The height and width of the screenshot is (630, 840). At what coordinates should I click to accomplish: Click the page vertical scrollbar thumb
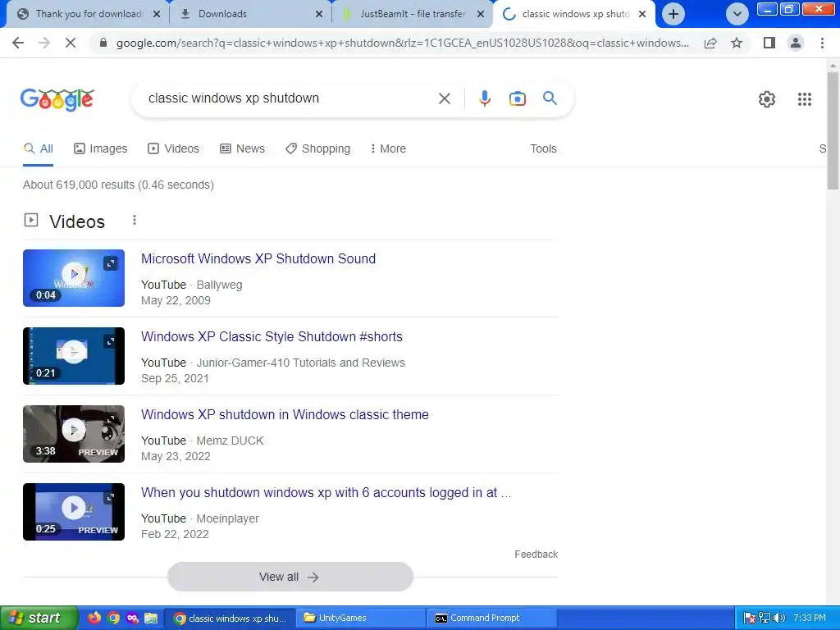(833, 130)
